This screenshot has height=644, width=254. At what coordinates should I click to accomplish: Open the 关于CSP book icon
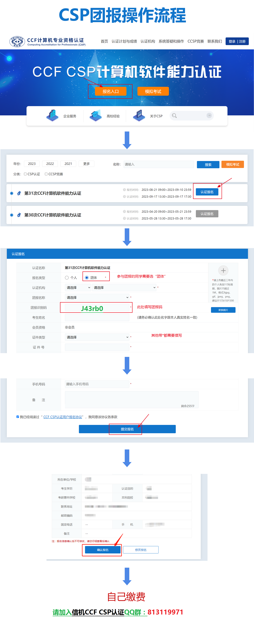(139, 116)
